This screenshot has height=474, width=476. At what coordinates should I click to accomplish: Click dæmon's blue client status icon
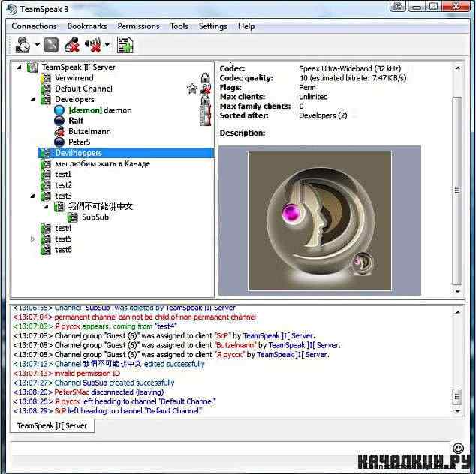(59, 110)
